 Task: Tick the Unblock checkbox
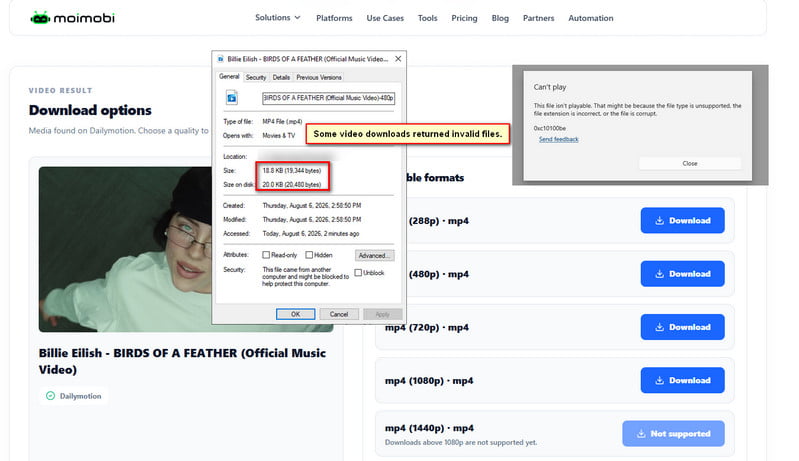point(358,273)
